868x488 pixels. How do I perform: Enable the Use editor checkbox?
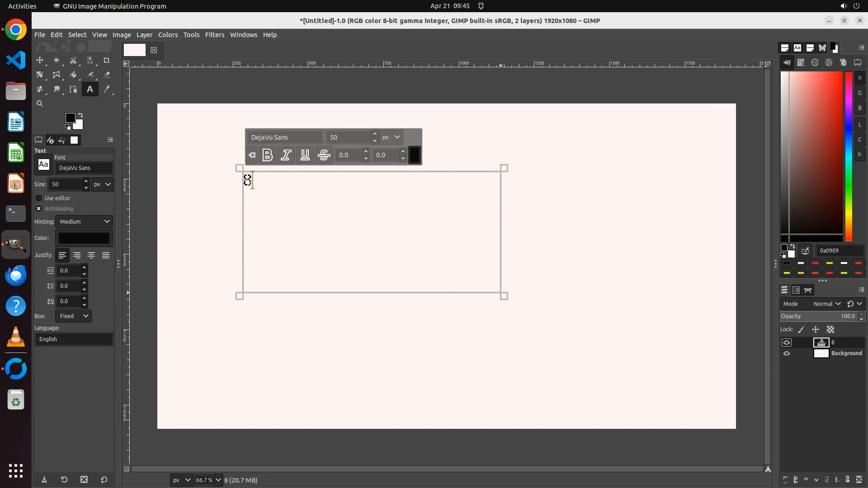(x=39, y=198)
